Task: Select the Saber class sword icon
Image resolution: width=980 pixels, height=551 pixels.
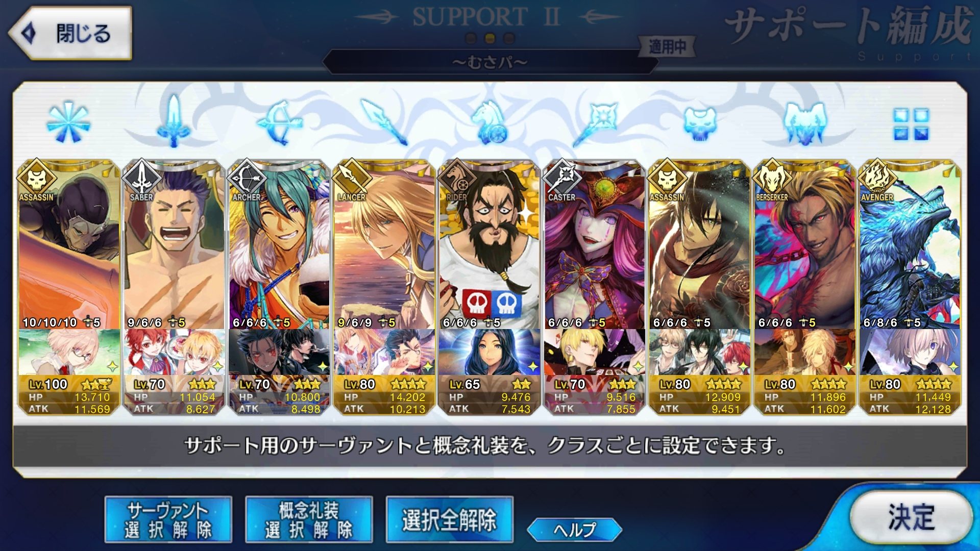Action: [x=174, y=120]
